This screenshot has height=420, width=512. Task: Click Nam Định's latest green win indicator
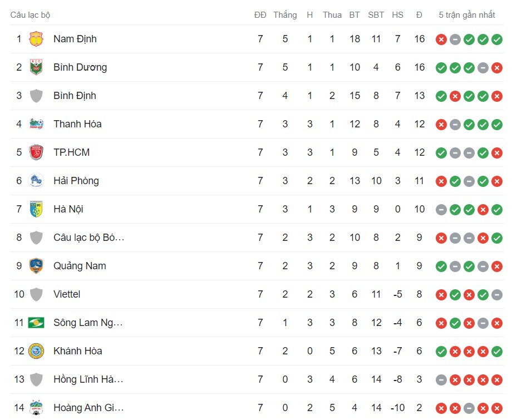coord(497,39)
